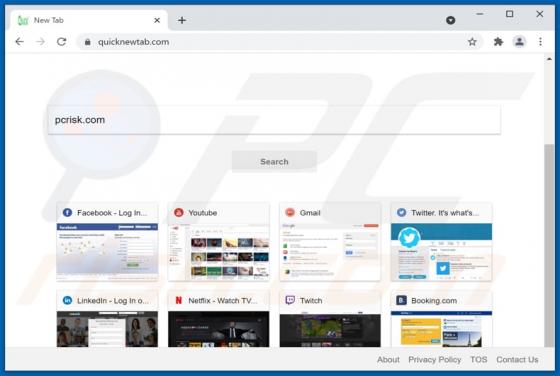Reload the page with refresh icon
560x376 pixels.
tap(61, 42)
